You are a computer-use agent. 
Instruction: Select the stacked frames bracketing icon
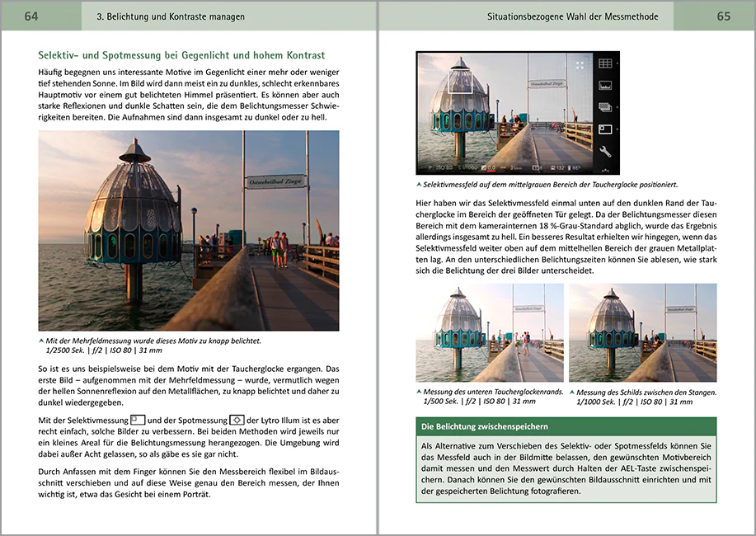tap(605, 107)
